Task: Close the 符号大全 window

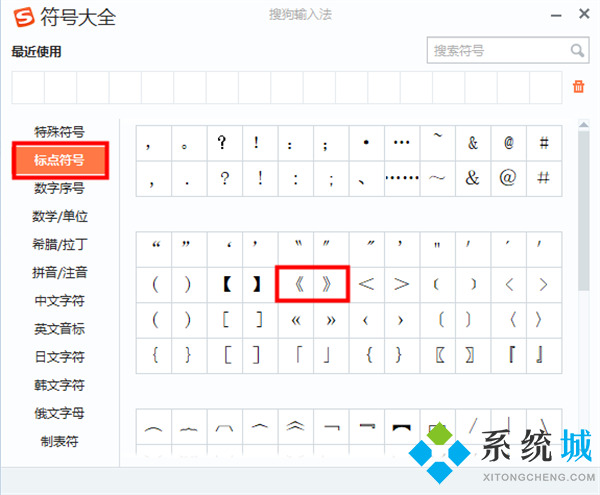Action: [x=584, y=14]
